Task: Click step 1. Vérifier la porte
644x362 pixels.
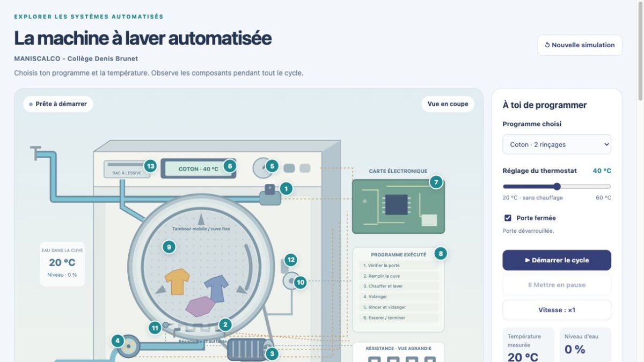Action: pyautogui.click(x=399, y=265)
